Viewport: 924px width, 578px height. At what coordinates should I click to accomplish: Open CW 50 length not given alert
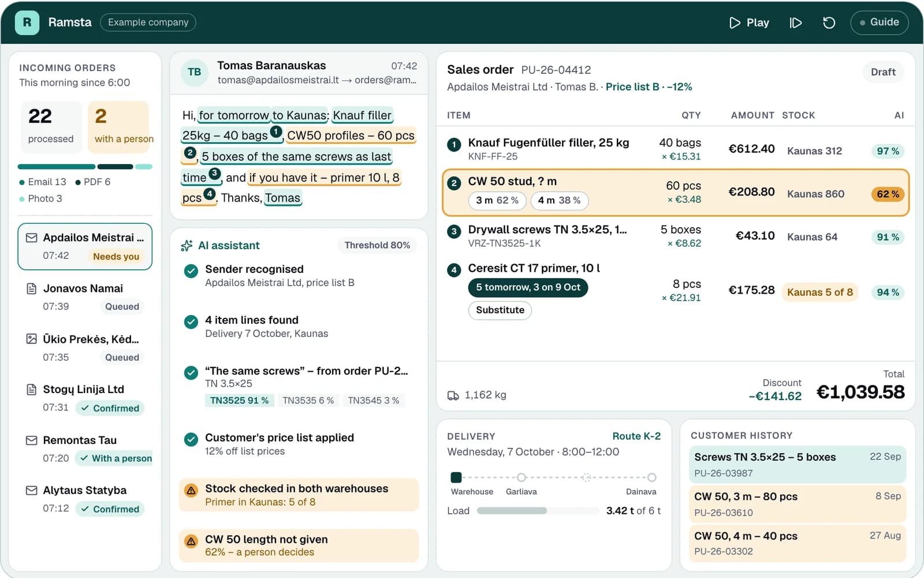[299, 545]
